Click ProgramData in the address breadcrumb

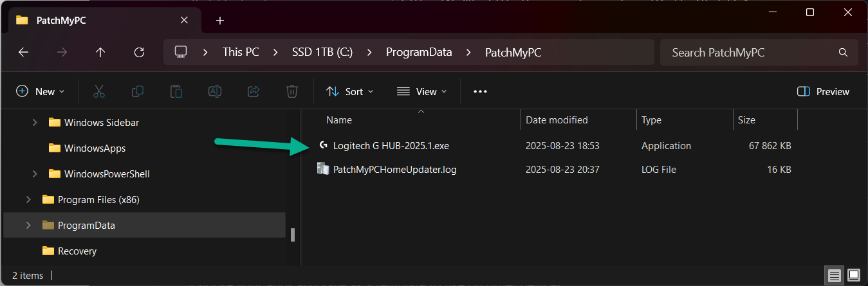(x=419, y=53)
